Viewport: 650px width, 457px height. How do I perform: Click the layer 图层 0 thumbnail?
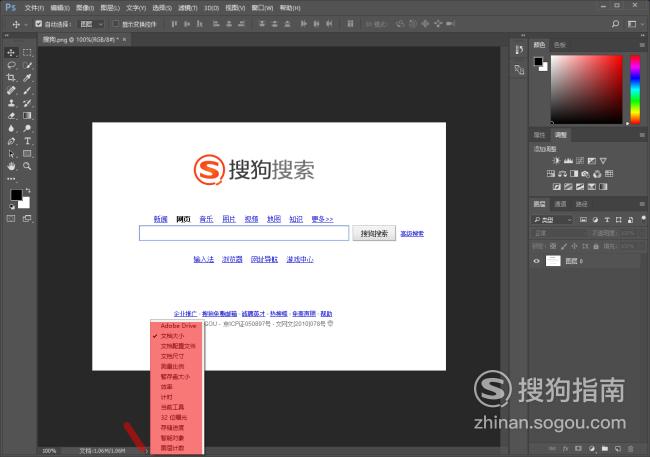point(553,261)
